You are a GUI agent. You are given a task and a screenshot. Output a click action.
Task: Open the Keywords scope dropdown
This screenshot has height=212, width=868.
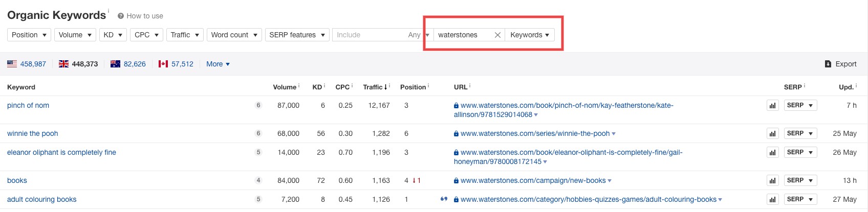tap(530, 35)
